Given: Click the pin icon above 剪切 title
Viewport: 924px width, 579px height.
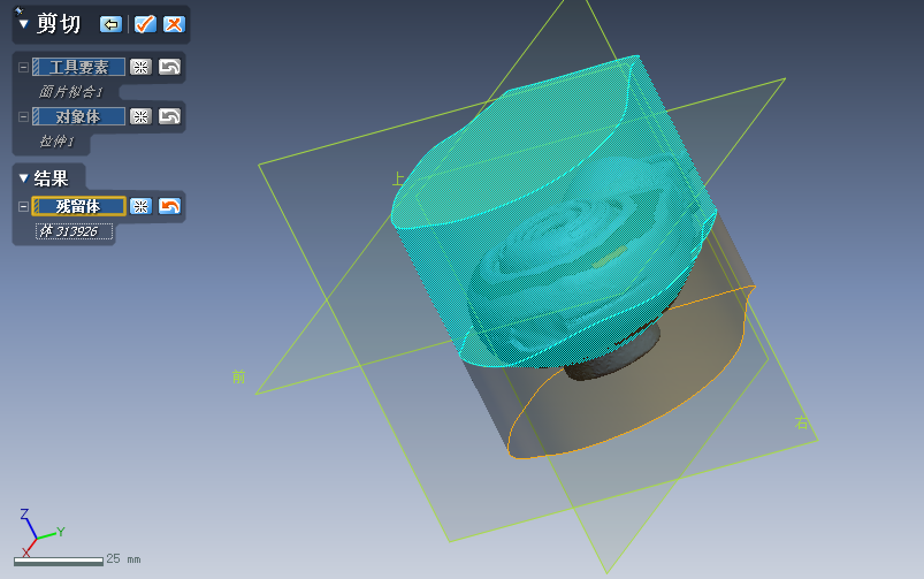Looking at the screenshot, I should coord(19,10).
